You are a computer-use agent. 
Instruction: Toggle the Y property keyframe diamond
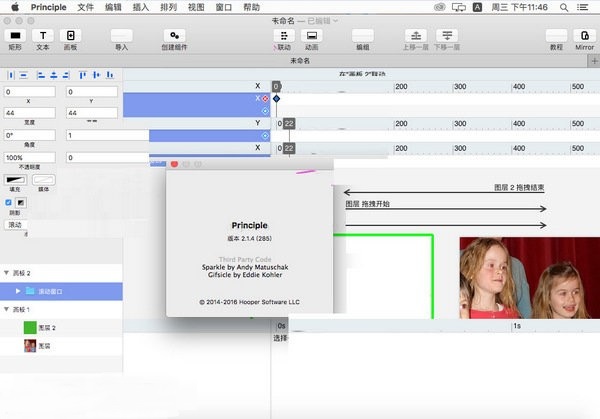tap(265, 135)
